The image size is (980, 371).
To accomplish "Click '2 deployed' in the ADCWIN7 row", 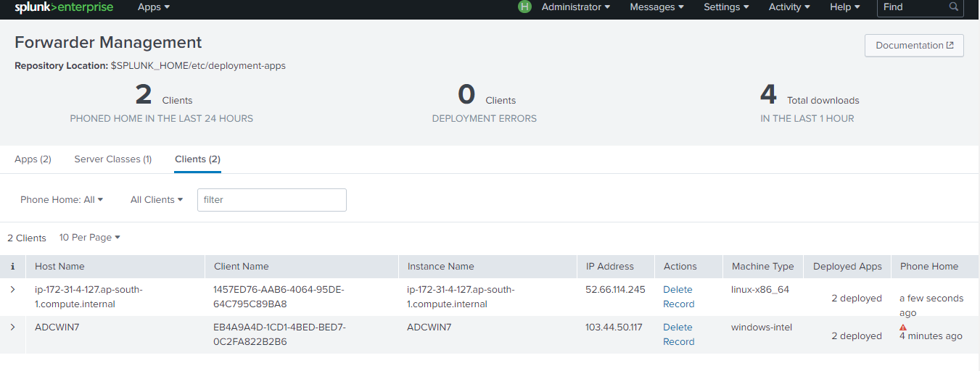I will (857, 336).
